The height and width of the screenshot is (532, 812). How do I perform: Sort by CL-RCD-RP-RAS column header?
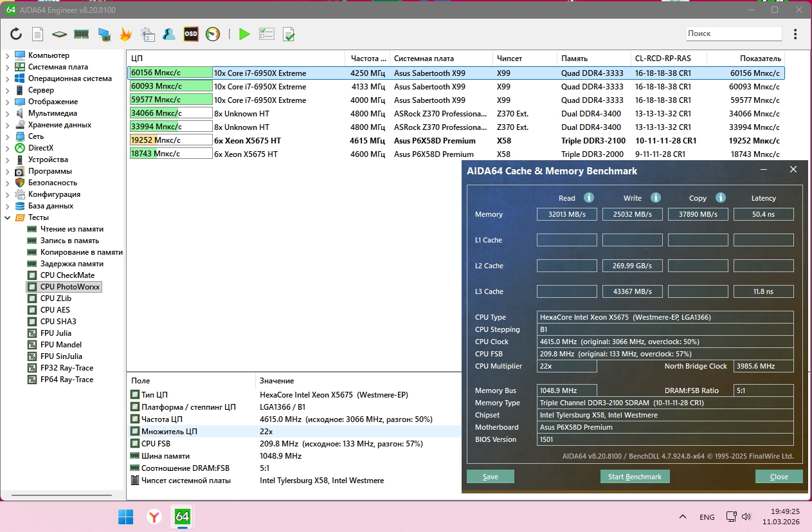tap(669, 59)
